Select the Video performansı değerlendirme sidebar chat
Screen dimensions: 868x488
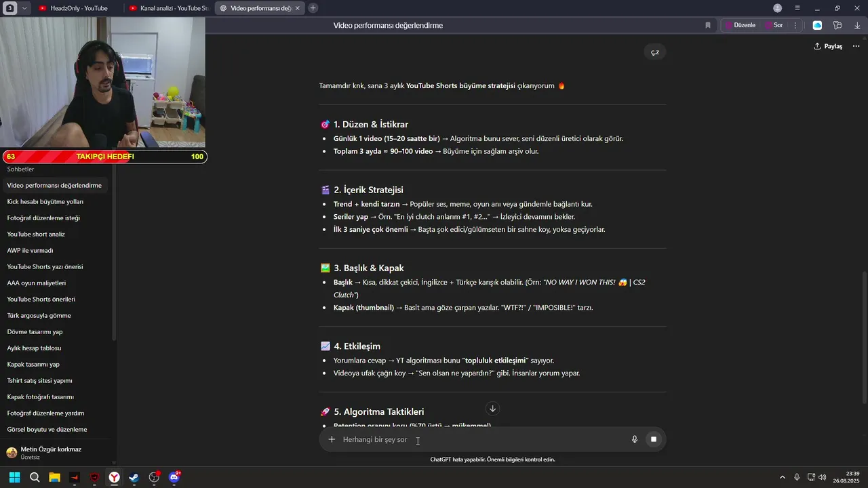[x=54, y=185]
